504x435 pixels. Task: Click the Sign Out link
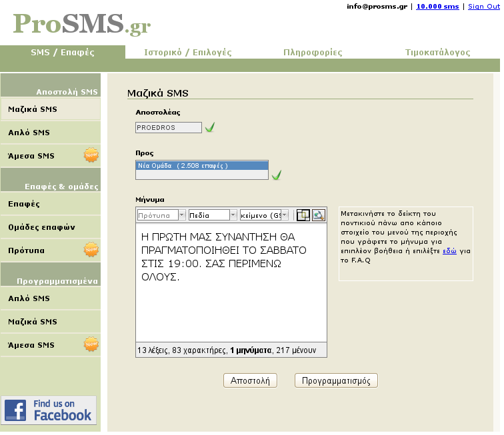click(484, 7)
